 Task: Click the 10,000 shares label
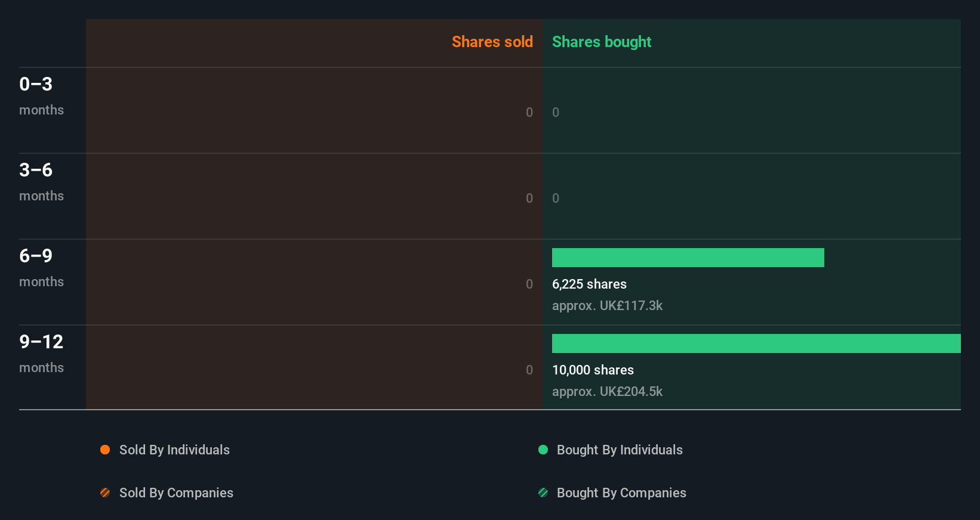pos(593,370)
